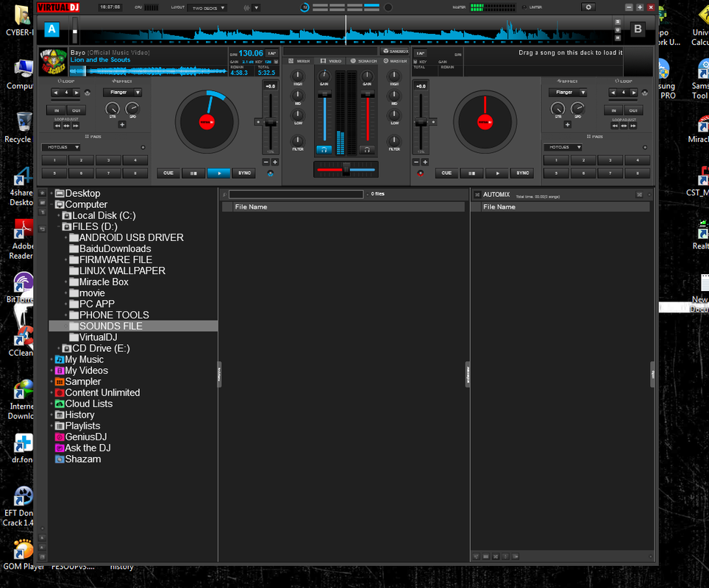
Task: Halve the deck A loop length with left arrow
Action: click(x=55, y=93)
